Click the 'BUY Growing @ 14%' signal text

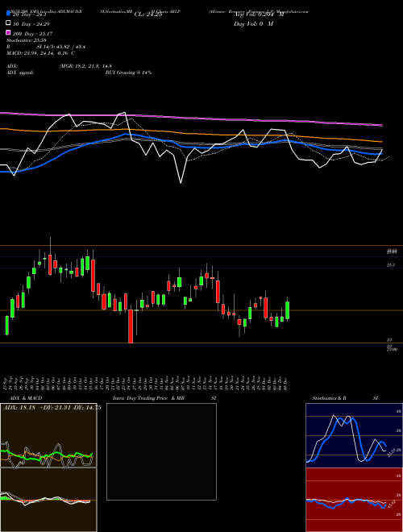point(128,73)
